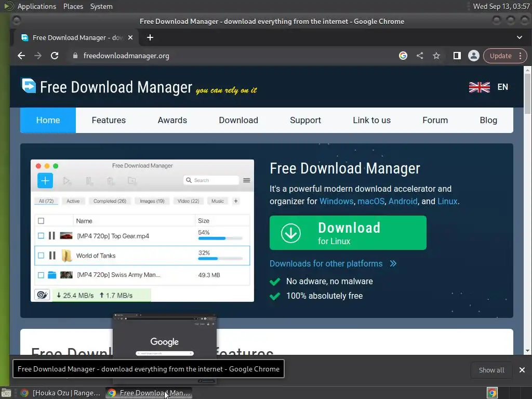The width and height of the screenshot is (532, 399).
Task: Click Show all in downloads bar
Action: [491, 370]
